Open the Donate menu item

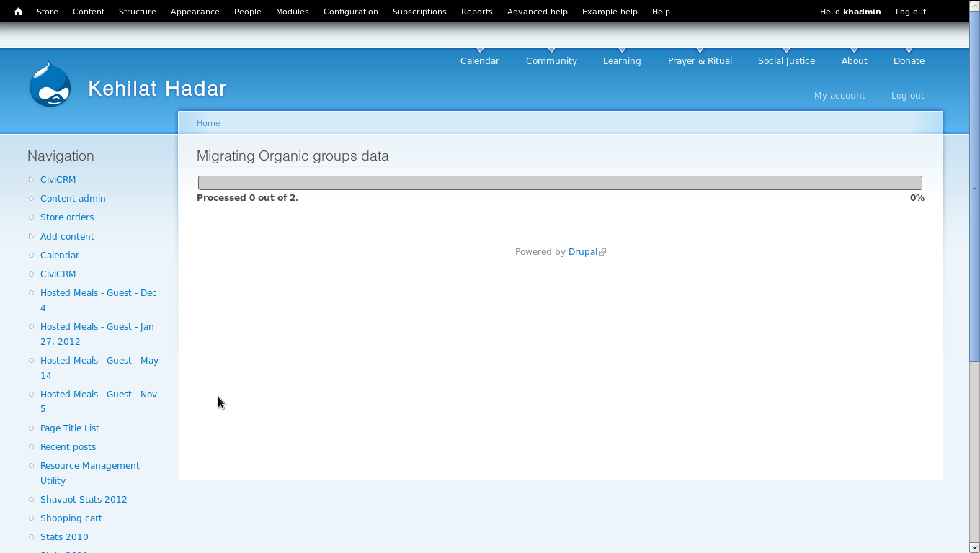[909, 61]
